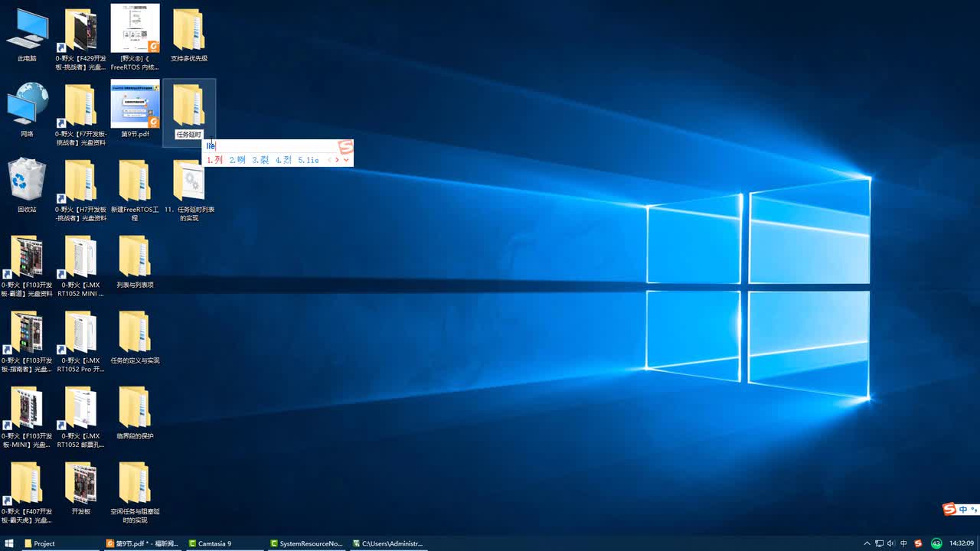
Task: Open the clock showing 14:32:09
Action: coord(962,543)
